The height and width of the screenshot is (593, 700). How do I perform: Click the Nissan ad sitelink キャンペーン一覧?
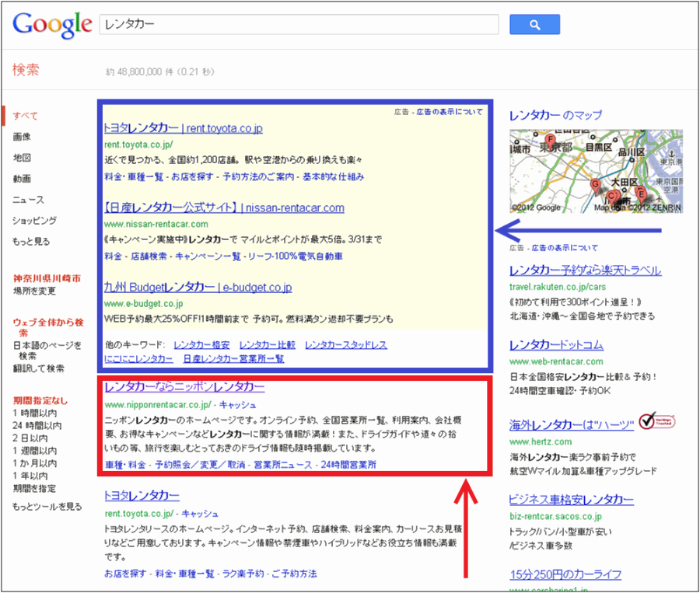[208, 256]
